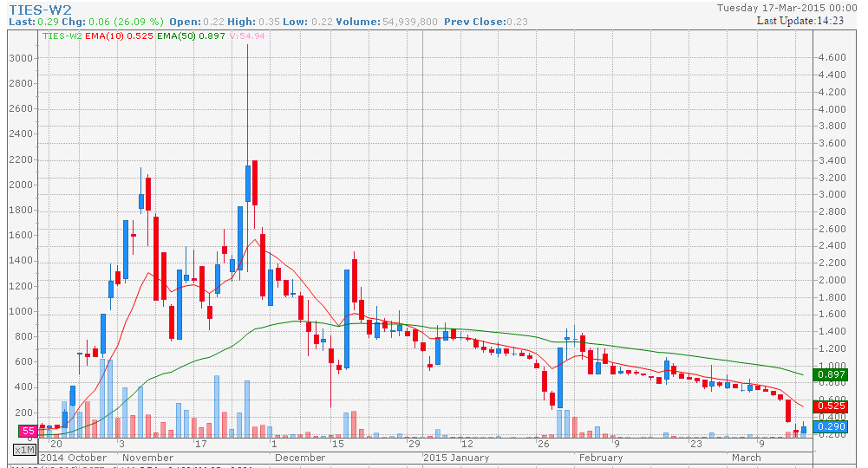Click the green TIES-W2 legend label
This screenshot has height=468, width=868.
pos(62,36)
